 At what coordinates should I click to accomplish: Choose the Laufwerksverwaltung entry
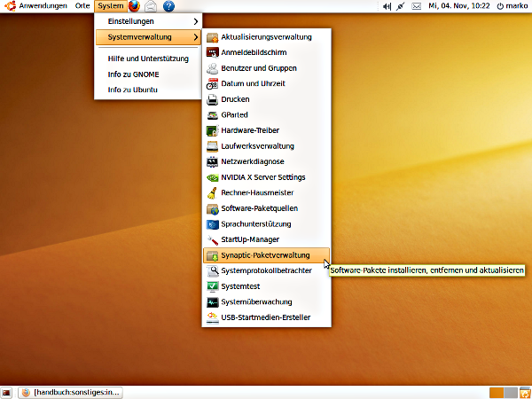click(x=266, y=146)
